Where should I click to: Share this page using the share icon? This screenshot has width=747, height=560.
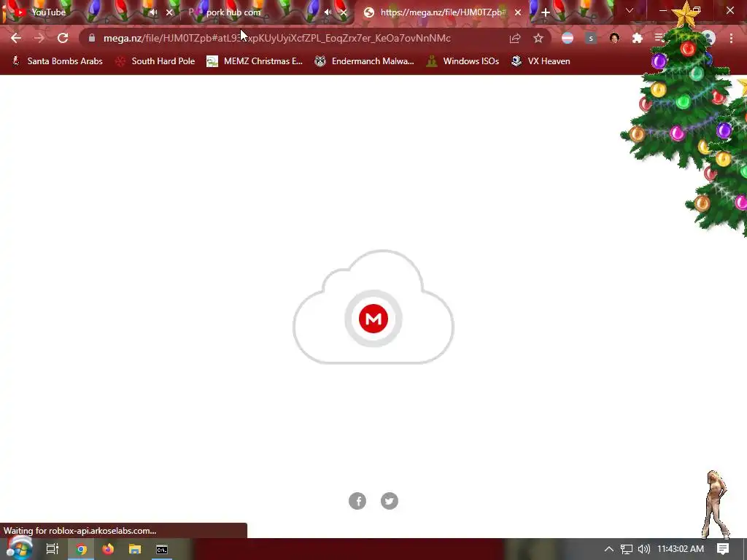click(x=514, y=38)
